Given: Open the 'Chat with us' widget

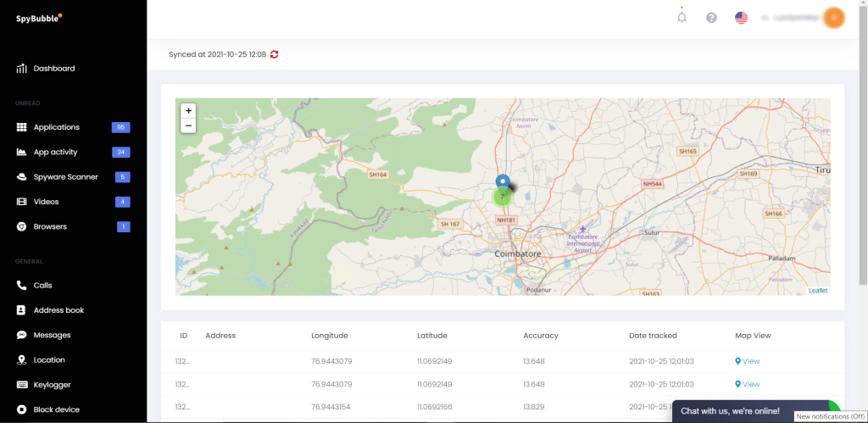Looking at the screenshot, I should [x=730, y=411].
